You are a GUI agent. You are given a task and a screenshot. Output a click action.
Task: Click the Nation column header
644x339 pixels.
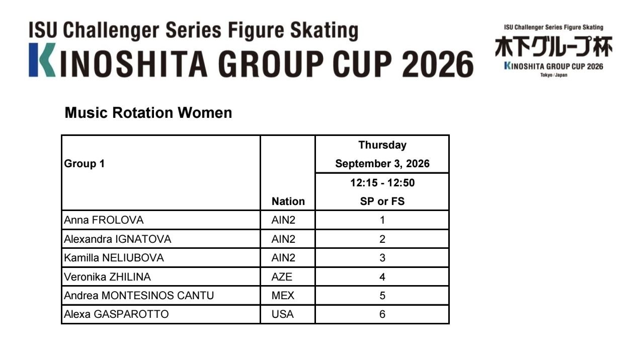[288, 201]
